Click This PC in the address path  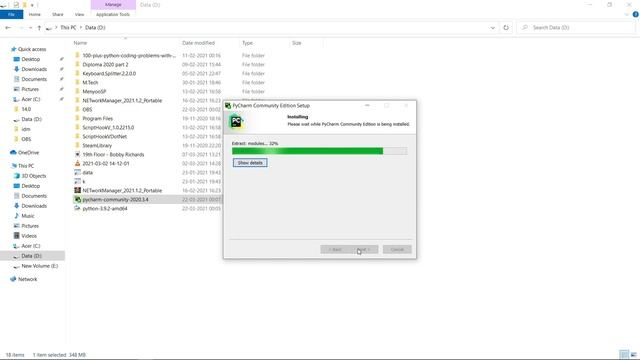(x=68, y=27)
